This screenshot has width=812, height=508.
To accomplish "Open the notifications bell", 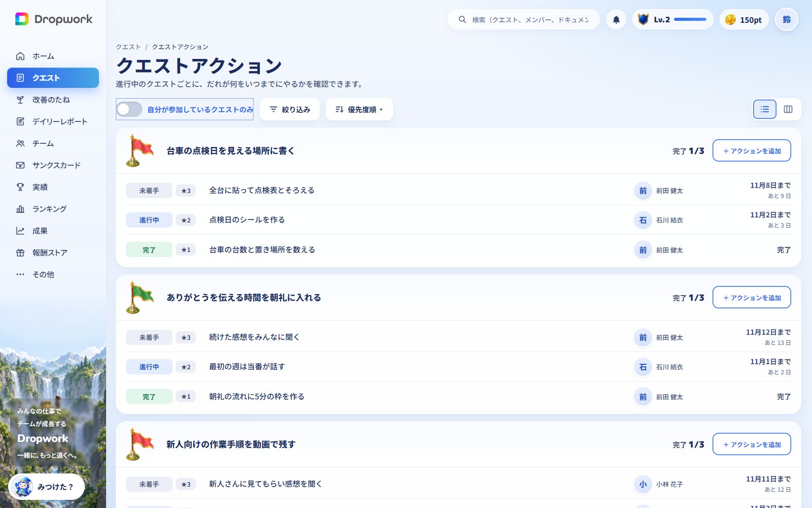I will pos(616,19).
